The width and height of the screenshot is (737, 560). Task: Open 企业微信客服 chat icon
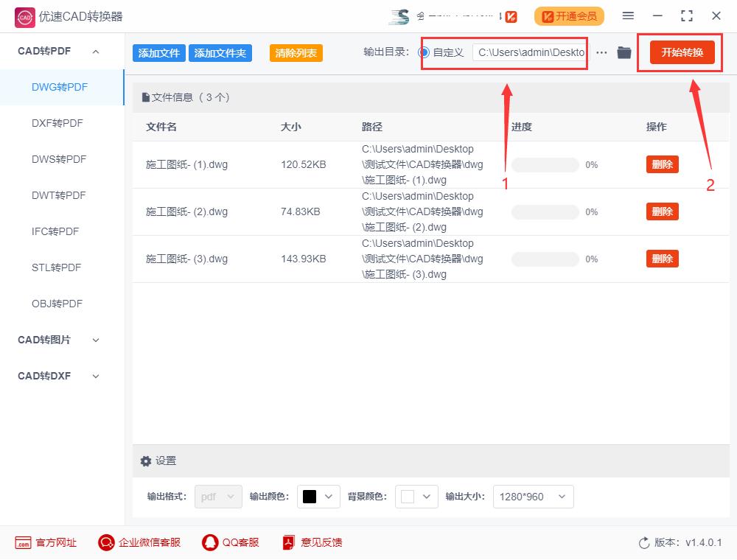click(106, 542)
